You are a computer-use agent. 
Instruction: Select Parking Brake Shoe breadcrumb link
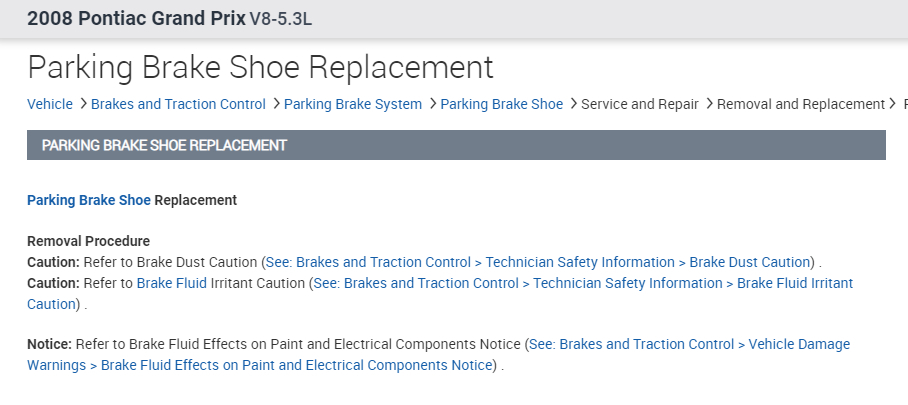pos(501,104)
